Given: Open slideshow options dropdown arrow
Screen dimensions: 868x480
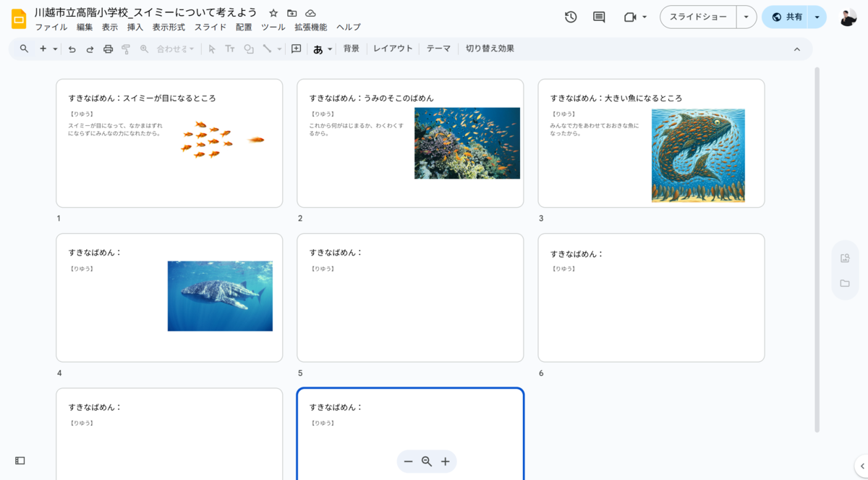Looking at the screenshot, I should (746, 17).
